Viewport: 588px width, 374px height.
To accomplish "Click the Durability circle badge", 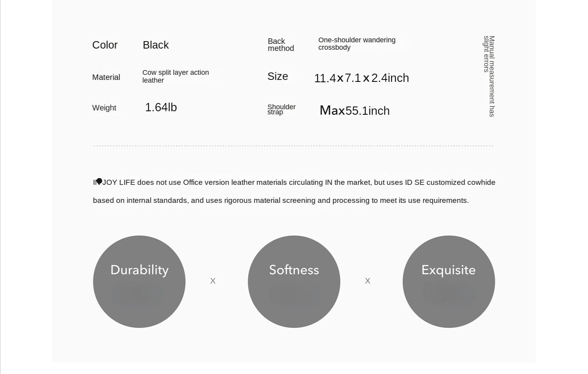I will pos(139,282).
